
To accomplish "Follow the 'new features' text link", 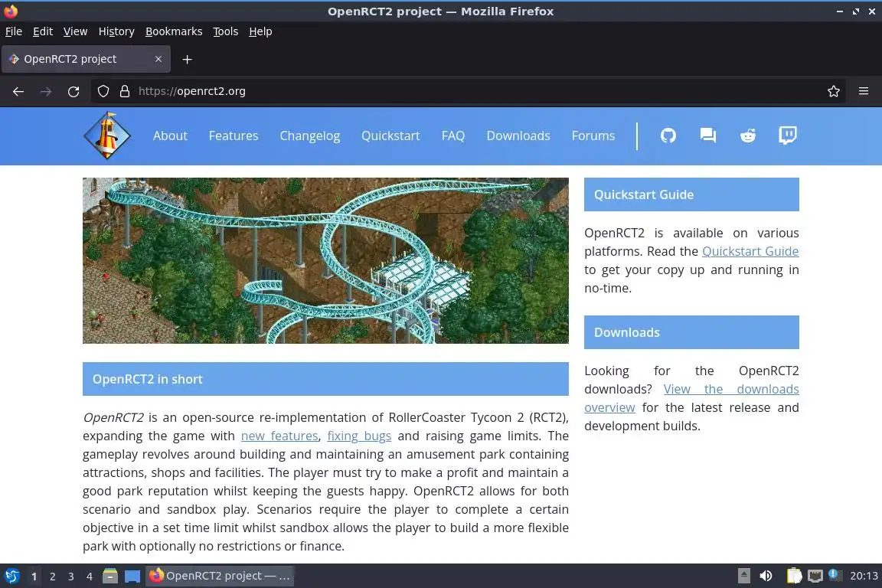I will coord(279,436).
